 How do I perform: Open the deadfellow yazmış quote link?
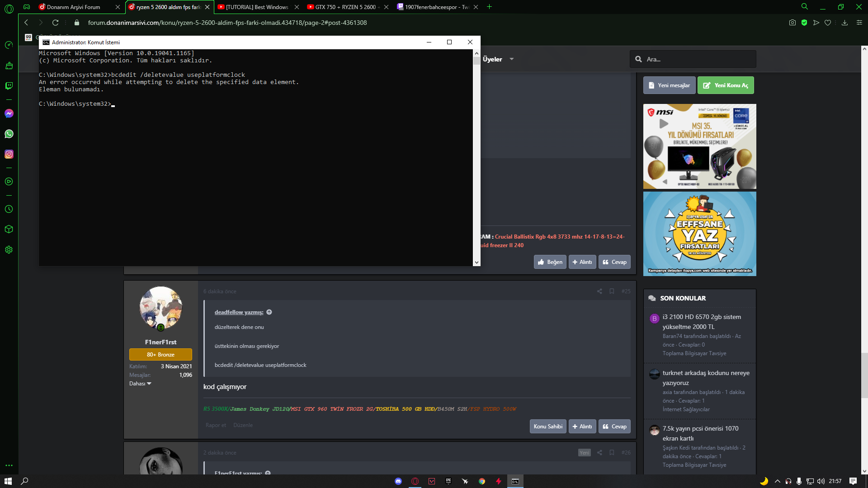tap(239, 312)
